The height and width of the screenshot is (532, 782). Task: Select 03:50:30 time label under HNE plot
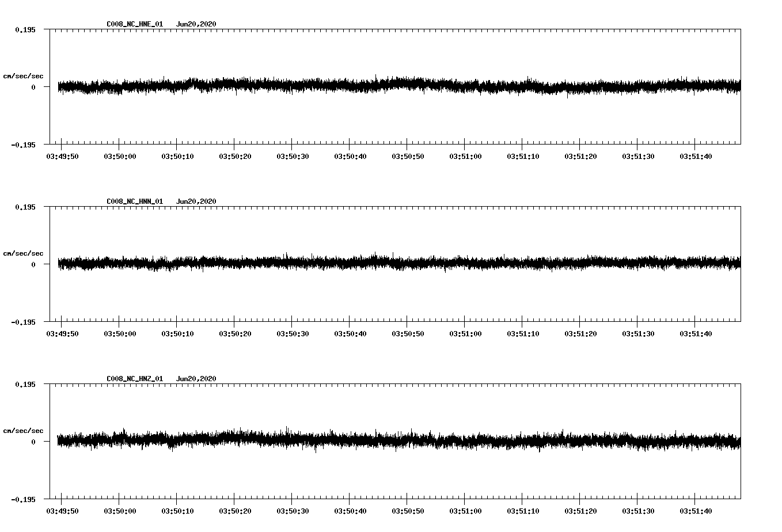tap(293, 157)
